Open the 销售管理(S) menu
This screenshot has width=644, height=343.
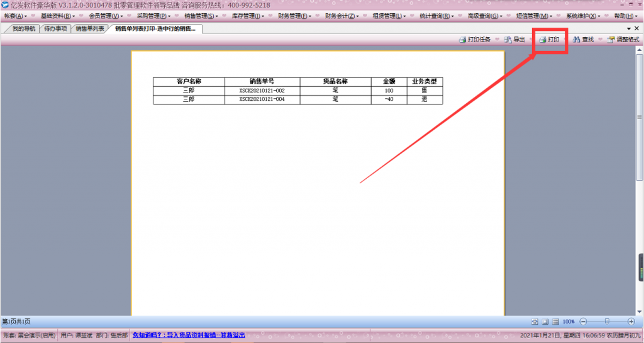[201, 16]
